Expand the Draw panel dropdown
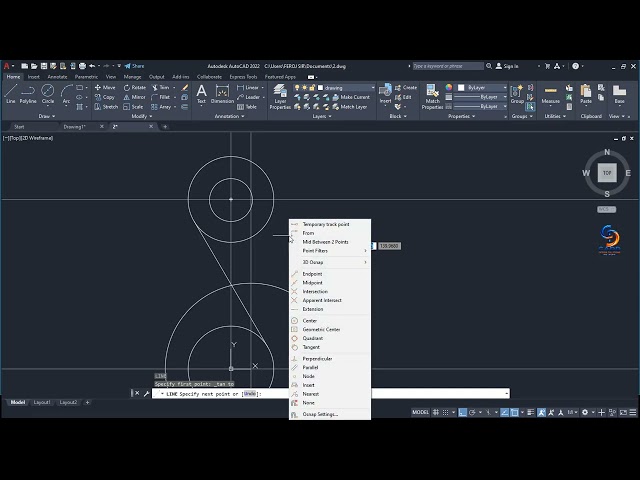The height and width of the screenshot is (480, 640). point(47,116)
